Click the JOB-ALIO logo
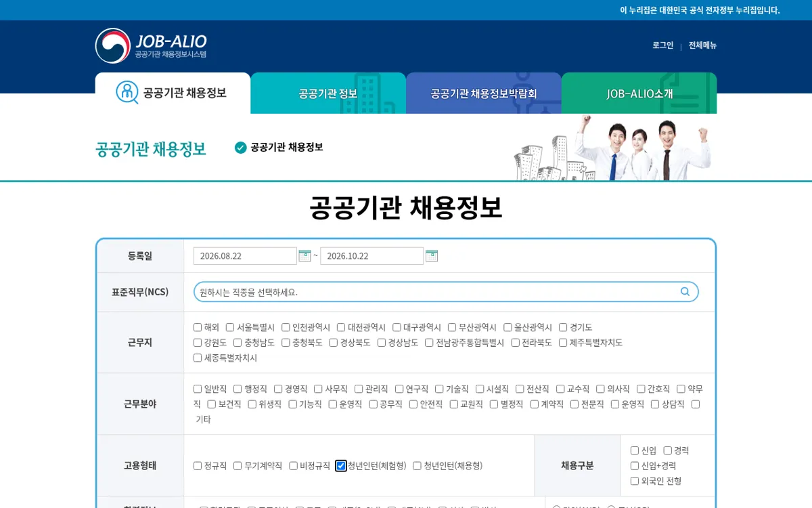This screenshot has width=812, height=508. (151, 45)
